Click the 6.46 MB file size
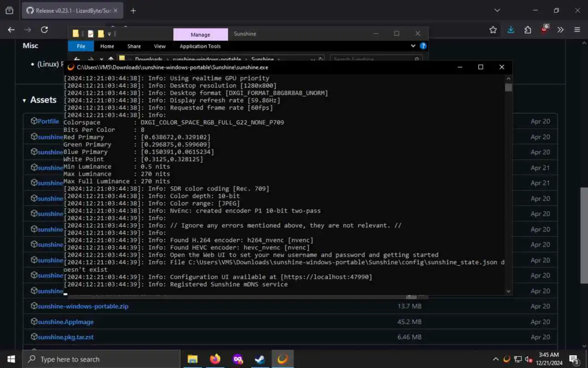 click(x=409, y=337)
